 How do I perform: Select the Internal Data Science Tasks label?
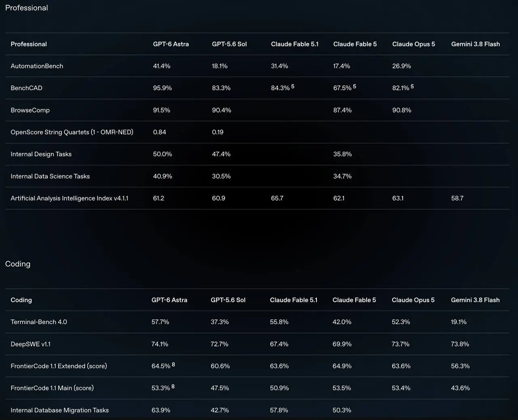tap(50, 176)
